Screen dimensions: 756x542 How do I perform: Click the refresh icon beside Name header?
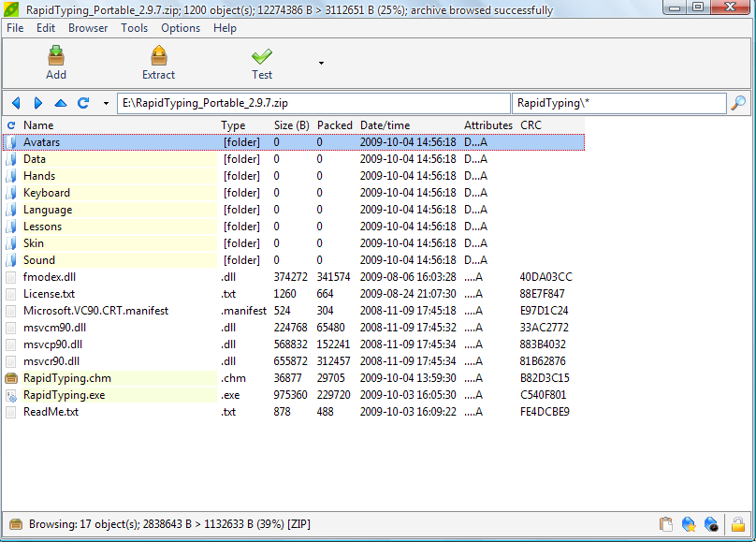11,125
